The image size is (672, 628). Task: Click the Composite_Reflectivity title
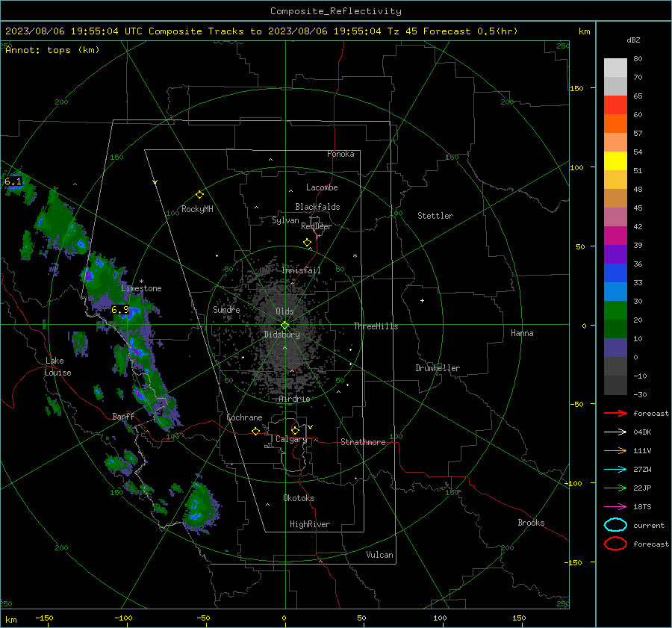[336, 11]
